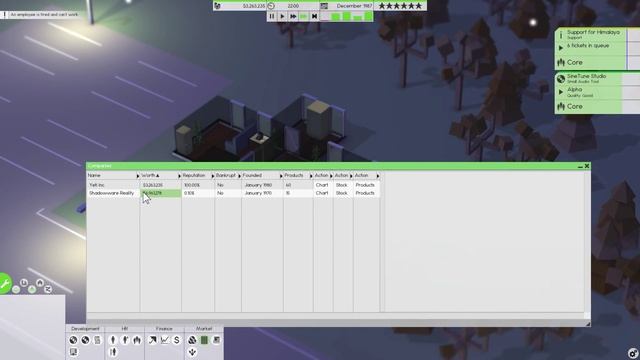
Task: Click the calendar icon beside December 1987
Action: [x=324, y=6]
